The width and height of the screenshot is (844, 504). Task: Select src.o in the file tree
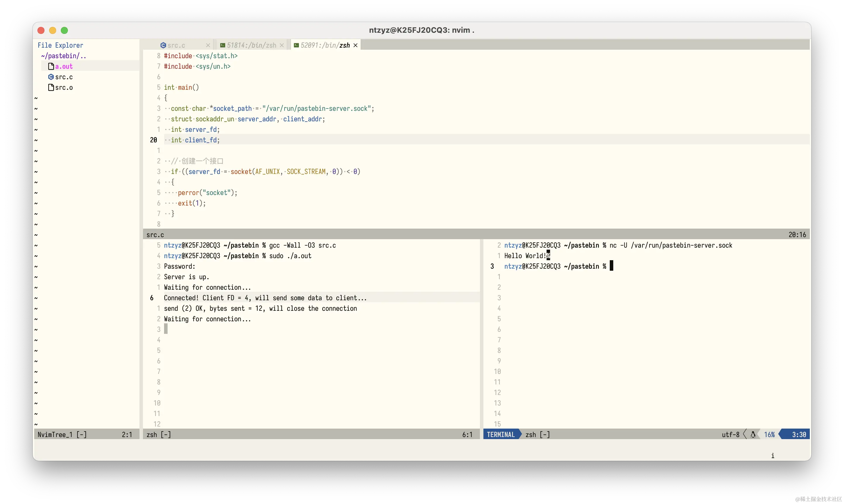pos(64,87)
